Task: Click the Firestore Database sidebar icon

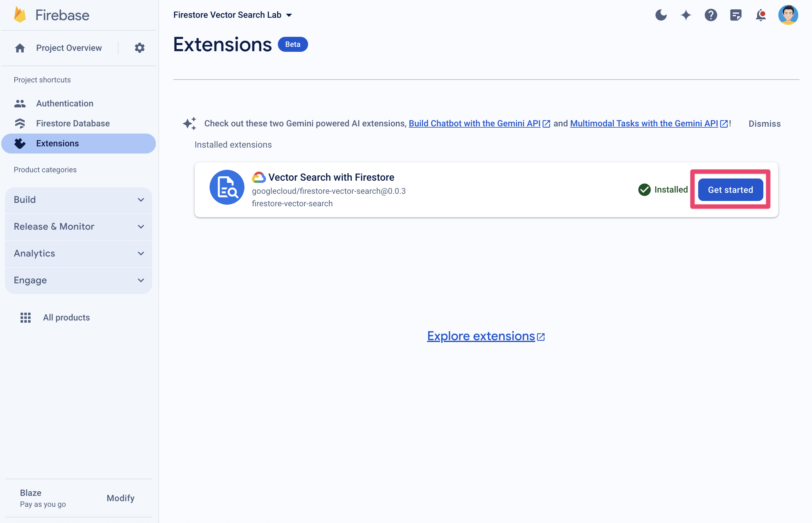Action: point(21,123)
